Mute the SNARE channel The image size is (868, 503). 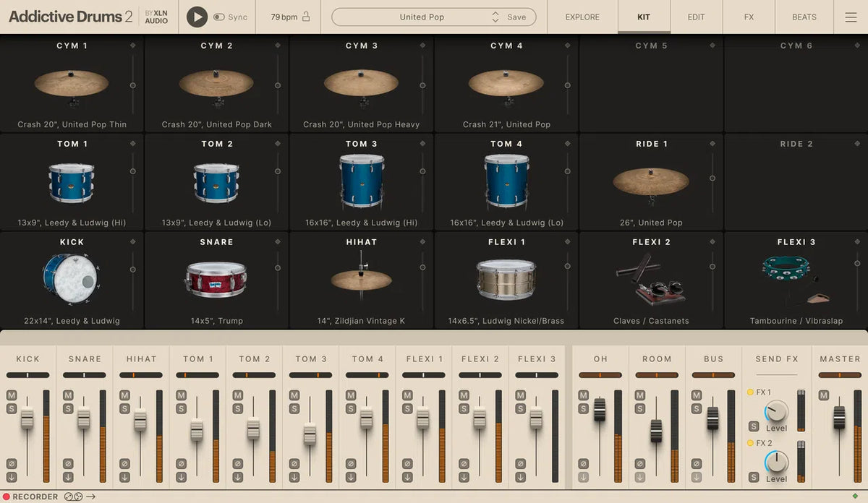click(68, 395)
